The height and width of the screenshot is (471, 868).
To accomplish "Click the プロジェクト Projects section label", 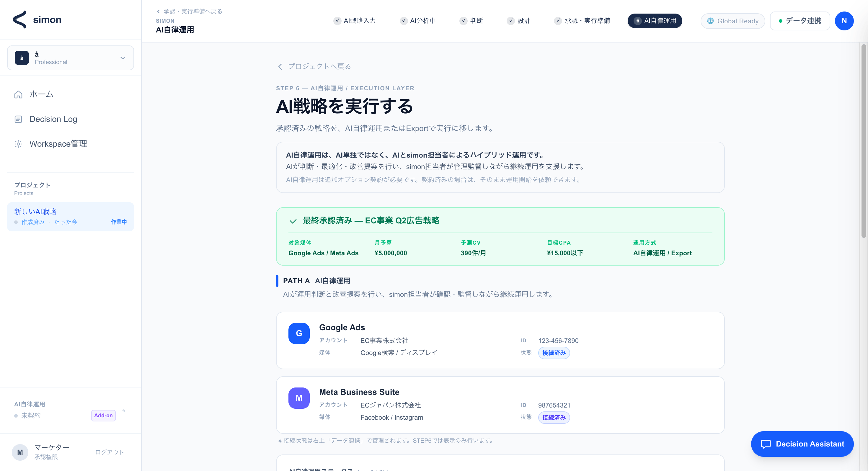I will (x=32, y=189).
